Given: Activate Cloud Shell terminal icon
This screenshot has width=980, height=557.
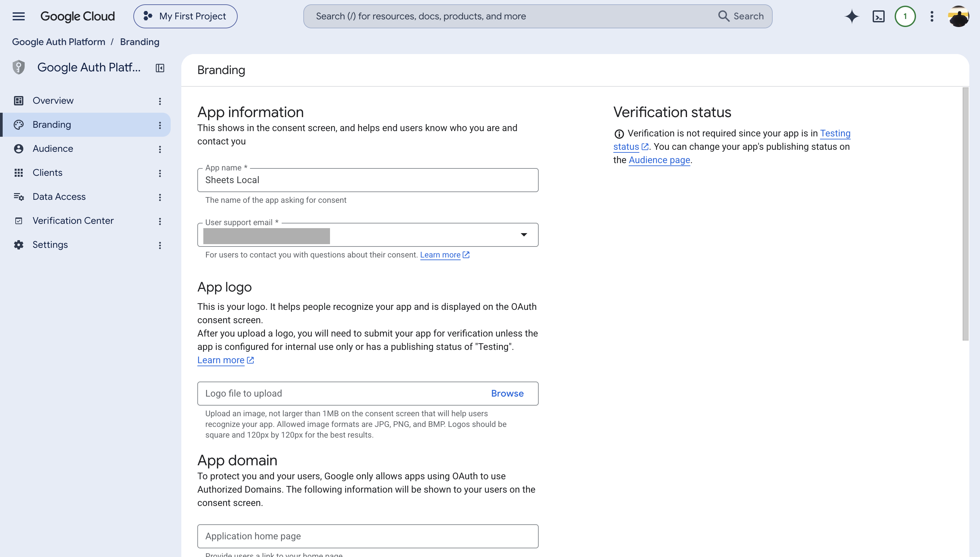Looking at the screenshot, I should (878, 16).
